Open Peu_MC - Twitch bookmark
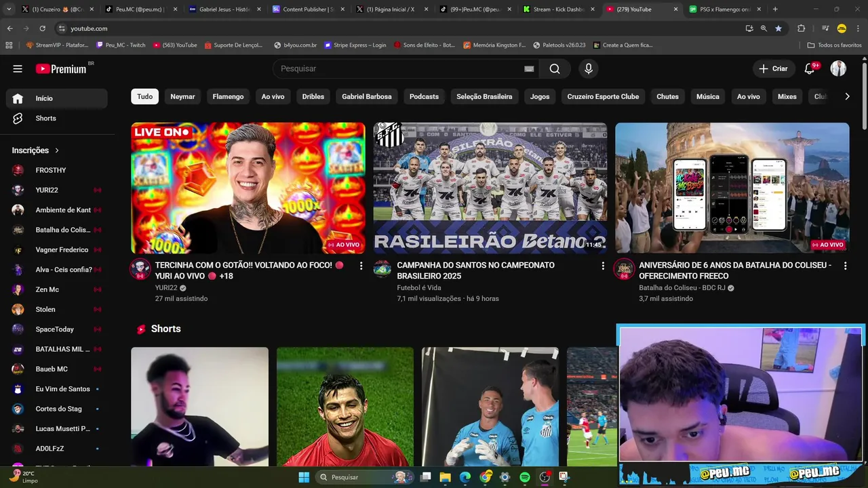The width and height of the screenshot is (868, 488). coord(121,45)
